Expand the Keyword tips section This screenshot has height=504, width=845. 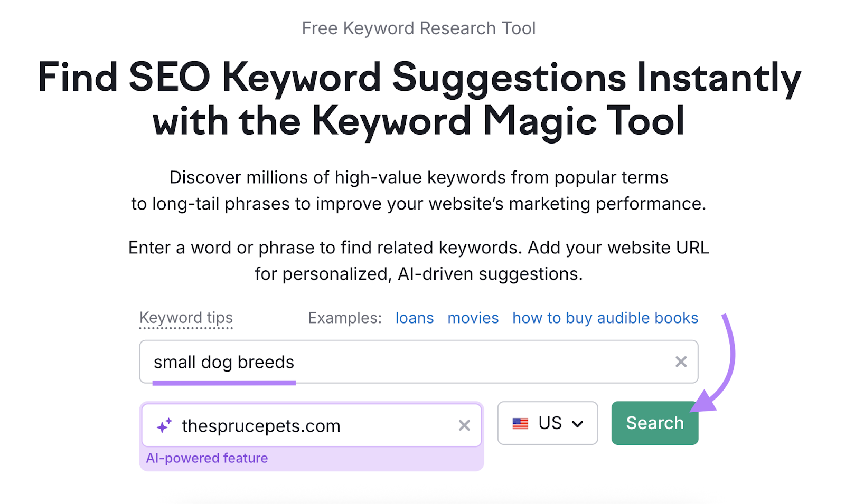pos(186,318)
